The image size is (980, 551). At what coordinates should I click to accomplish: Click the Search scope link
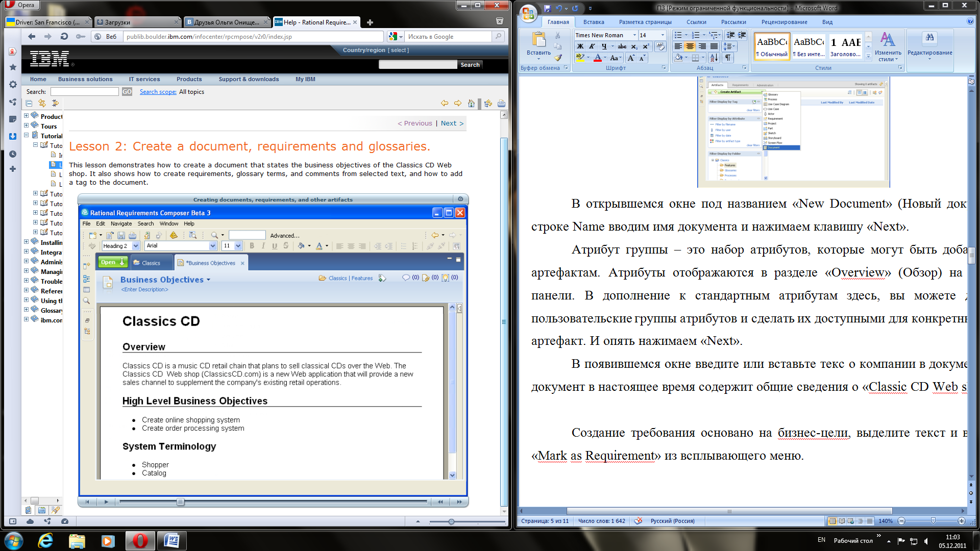tap(158, 92)
